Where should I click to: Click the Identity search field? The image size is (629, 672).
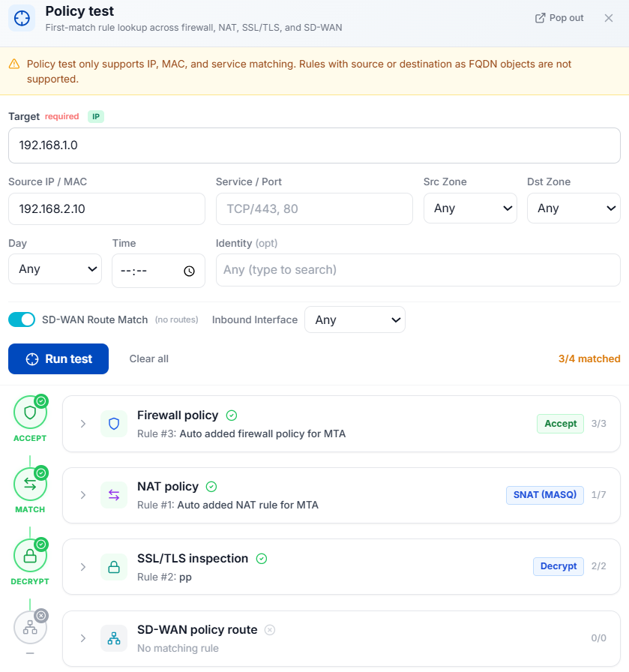[418, 270]
